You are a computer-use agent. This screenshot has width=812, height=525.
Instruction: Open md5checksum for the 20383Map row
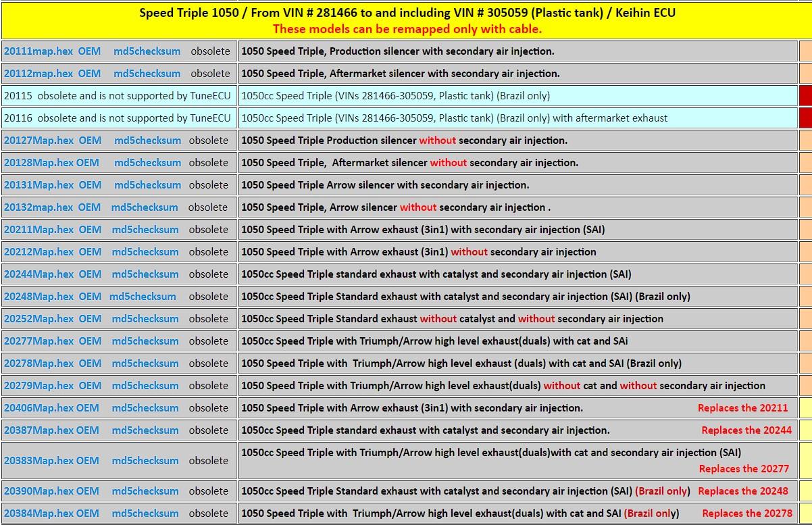pos(145,460)
